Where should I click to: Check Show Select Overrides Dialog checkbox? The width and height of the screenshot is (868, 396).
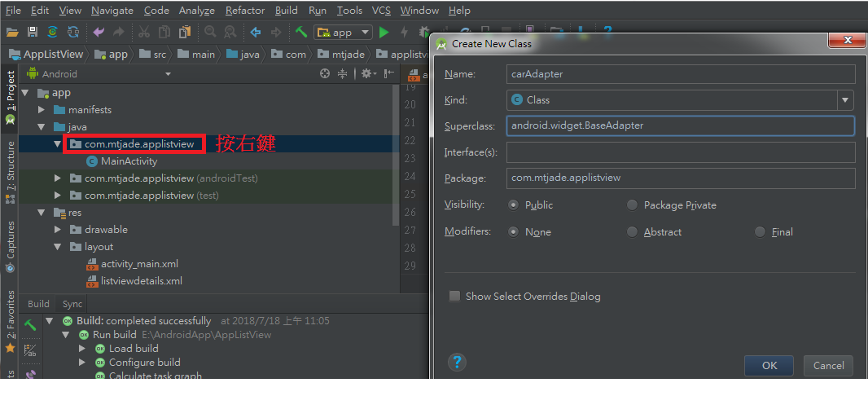click(454, 297)
